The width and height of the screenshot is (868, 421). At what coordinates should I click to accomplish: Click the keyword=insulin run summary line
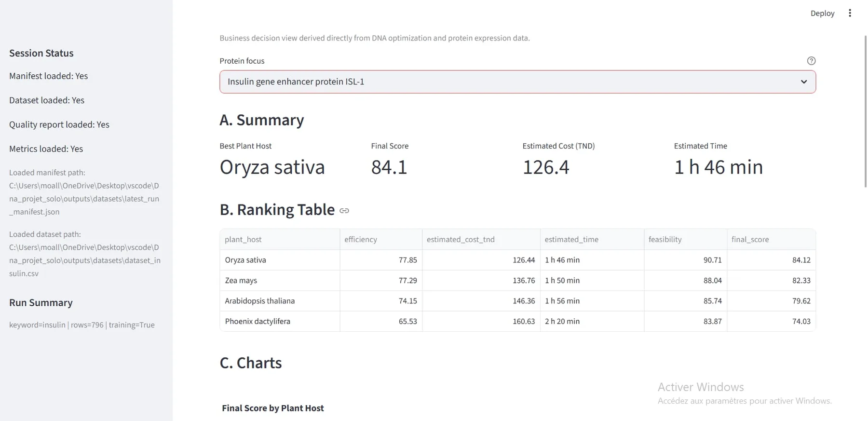point(82,325)
